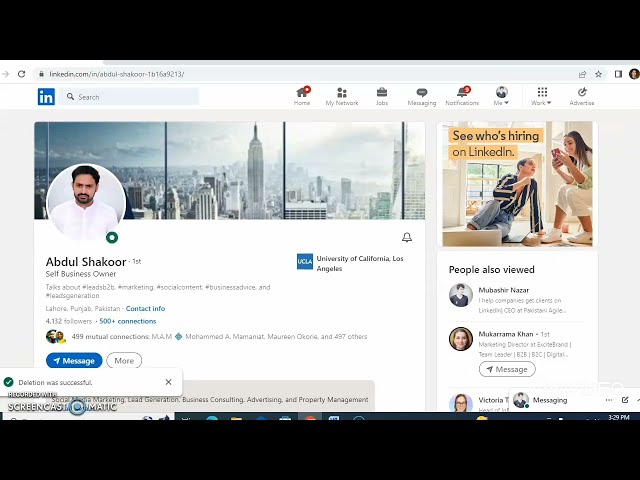Go to the Home feed
This screenshot has height=480, width=640.
click(x=302, y=97)
